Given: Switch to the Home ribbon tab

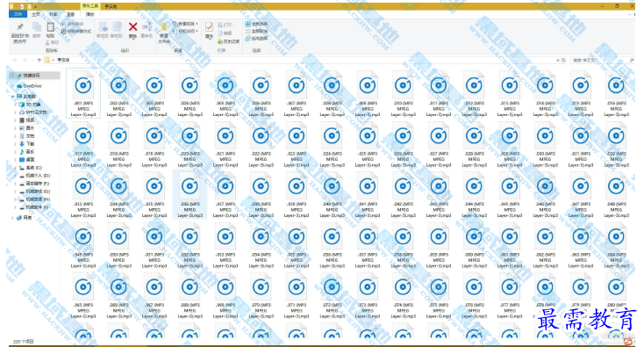Looking at the screenshot, I should 36,14.
